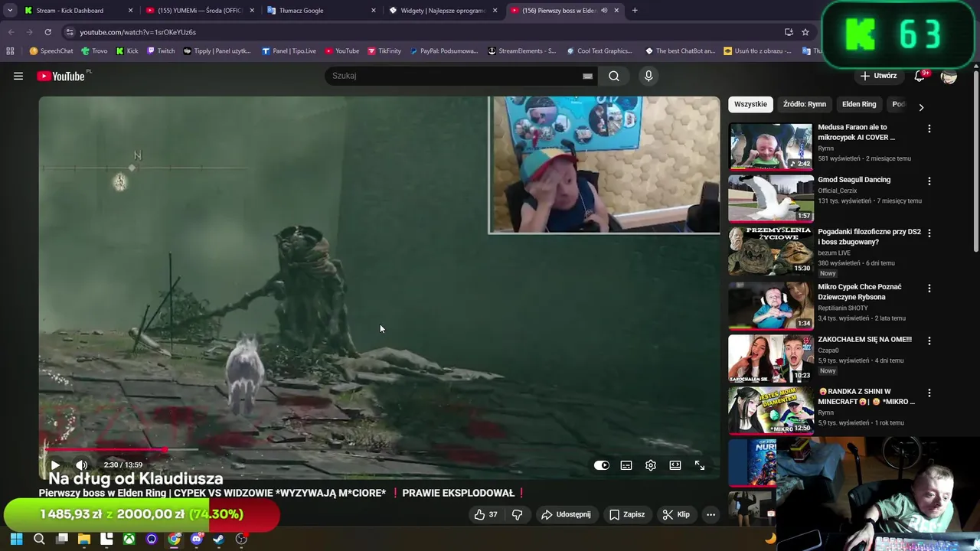Open Windows Start menu
980x551 pixels.
pyautogui.click(x=16, y=539)
